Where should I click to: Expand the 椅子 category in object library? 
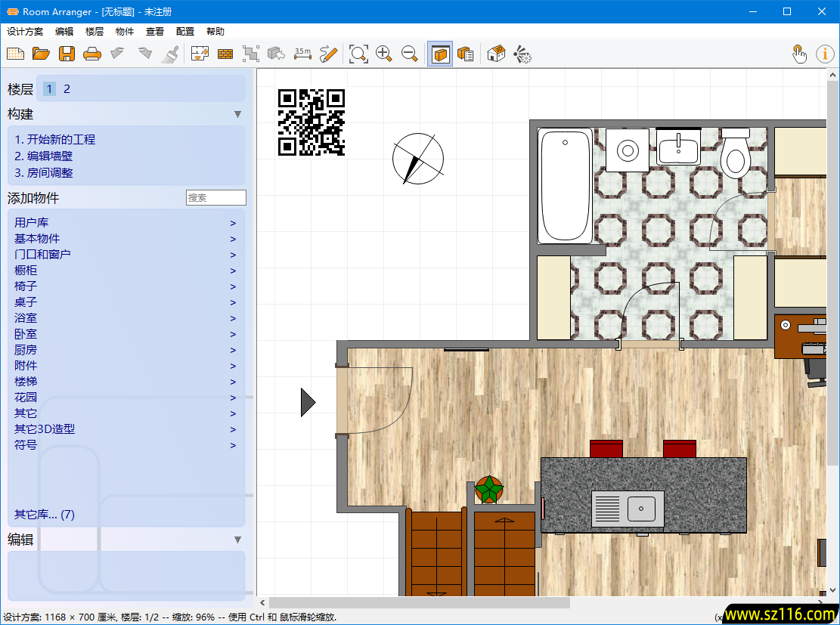[26, 286]
